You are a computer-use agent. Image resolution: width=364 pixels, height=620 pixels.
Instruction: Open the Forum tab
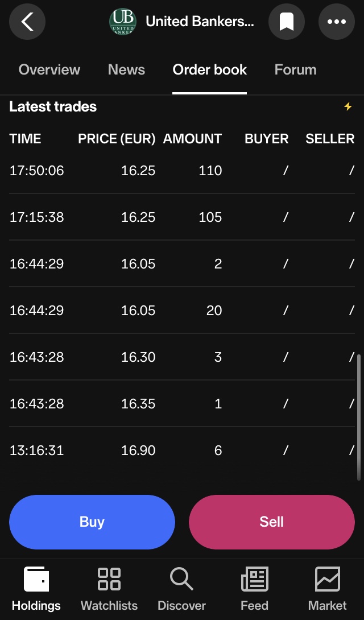(x=296, y=70)
